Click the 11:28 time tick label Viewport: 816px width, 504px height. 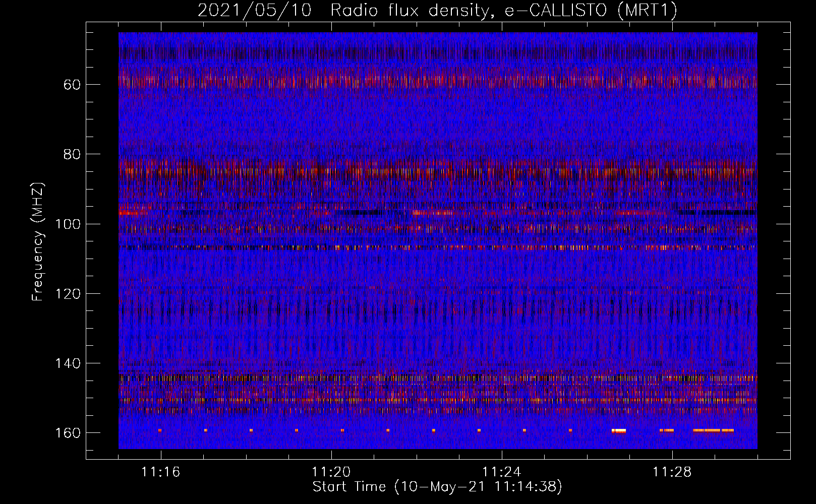point(672,472)
